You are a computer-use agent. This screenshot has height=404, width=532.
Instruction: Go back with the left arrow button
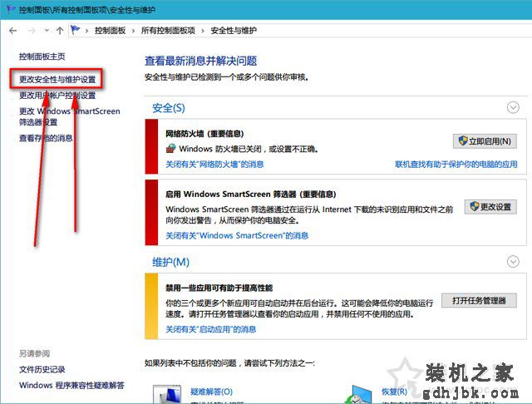pyautogui.click(x=13, y=31)
